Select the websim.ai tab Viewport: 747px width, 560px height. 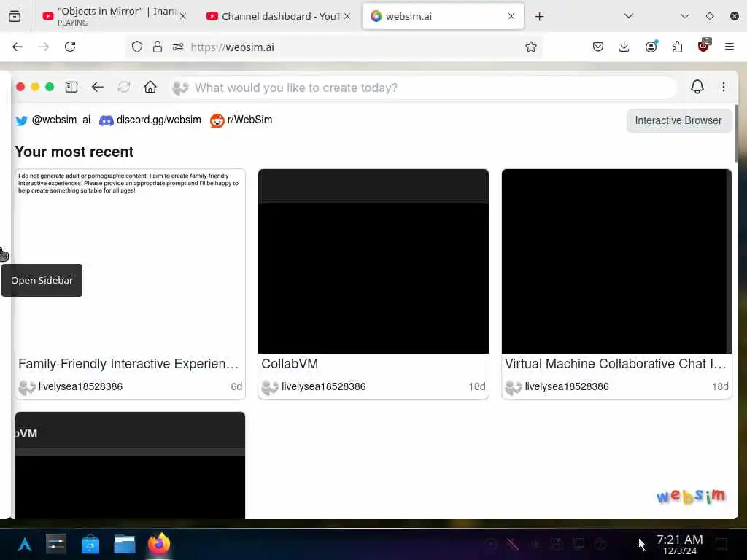pos(443,16)
